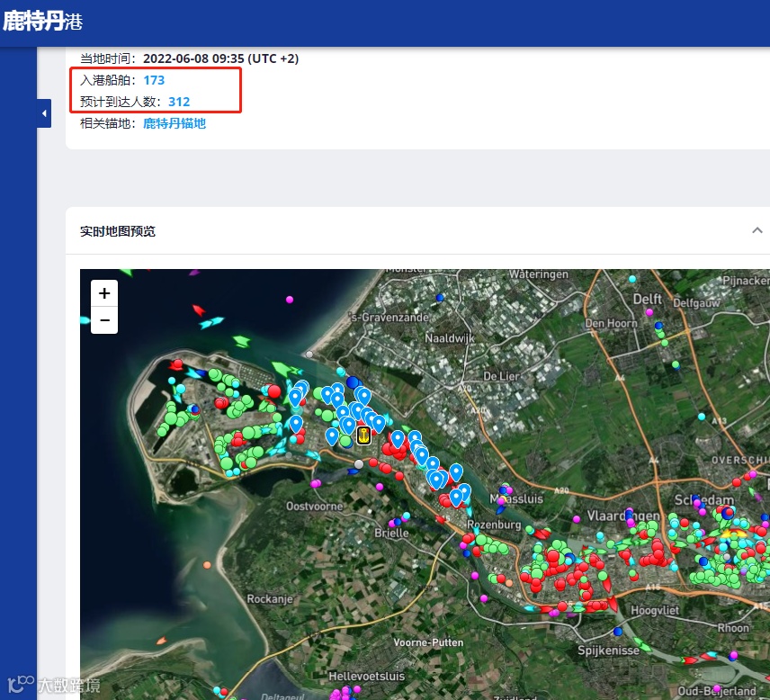Click the orange dot left of Rockanje

[207, 565]
